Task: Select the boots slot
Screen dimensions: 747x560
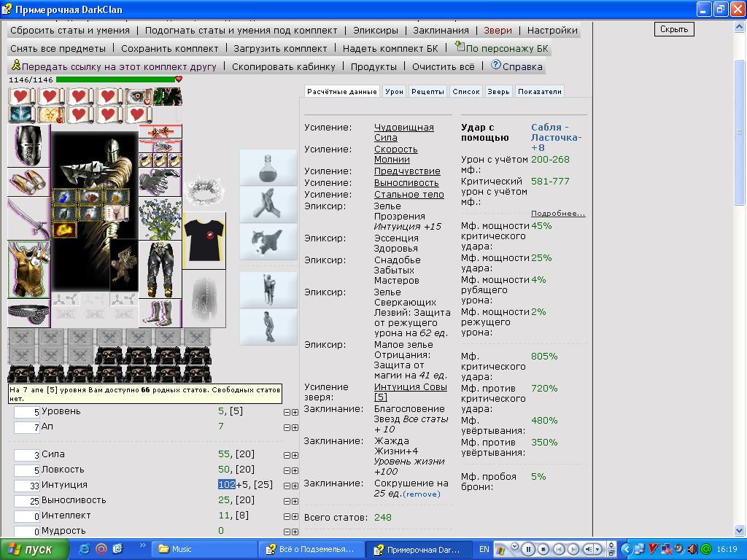Action: tap(160, 314)
